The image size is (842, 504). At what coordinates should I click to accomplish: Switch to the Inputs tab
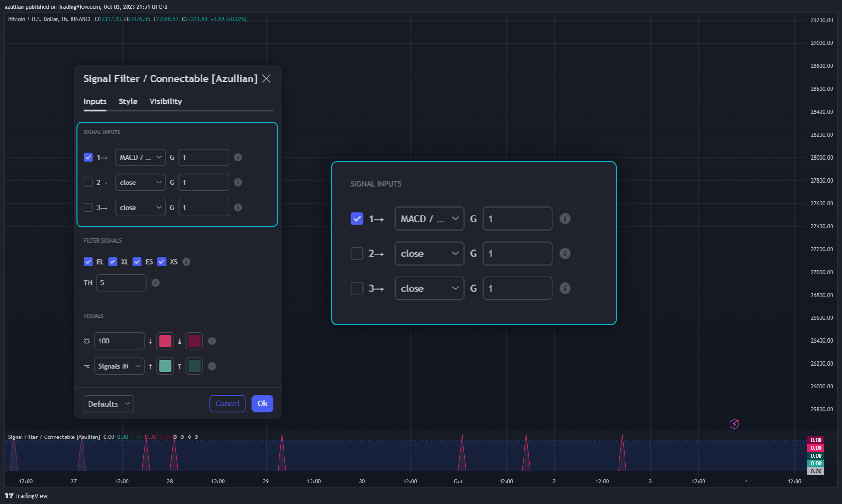tap(95, 101)
